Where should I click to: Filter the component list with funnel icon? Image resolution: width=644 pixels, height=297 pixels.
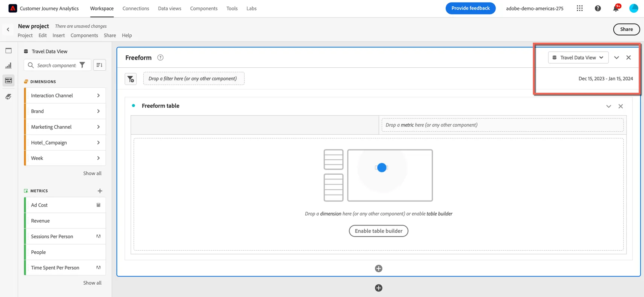click(x=82, y=65)
